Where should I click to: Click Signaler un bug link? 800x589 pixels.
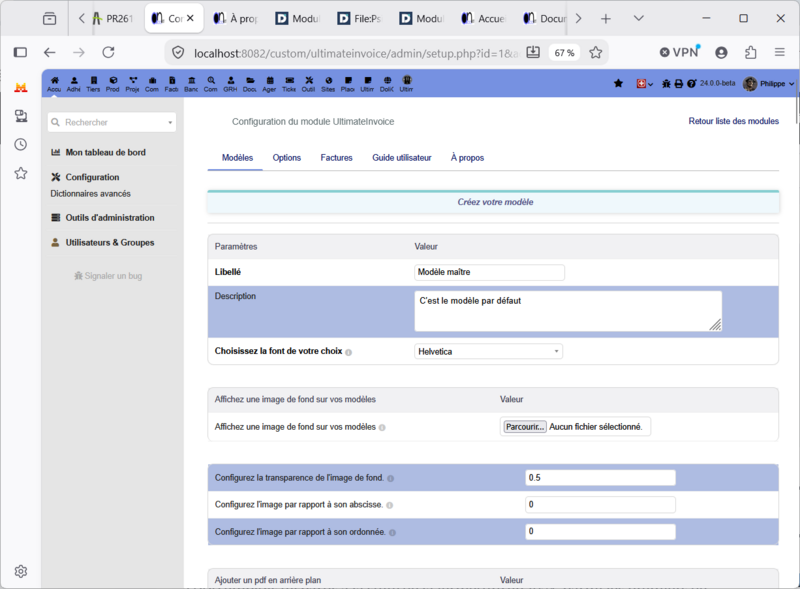[108, 276]
